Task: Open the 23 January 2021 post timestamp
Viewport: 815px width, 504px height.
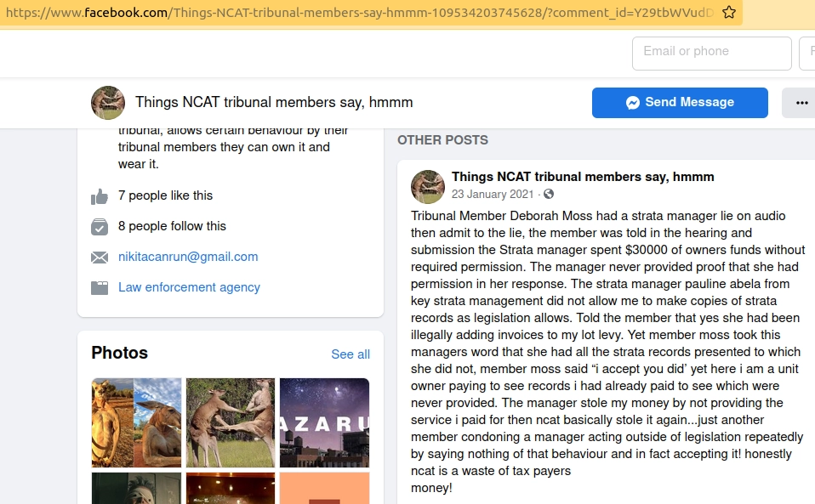Action: pyautogui.click(x=493, y=194)
